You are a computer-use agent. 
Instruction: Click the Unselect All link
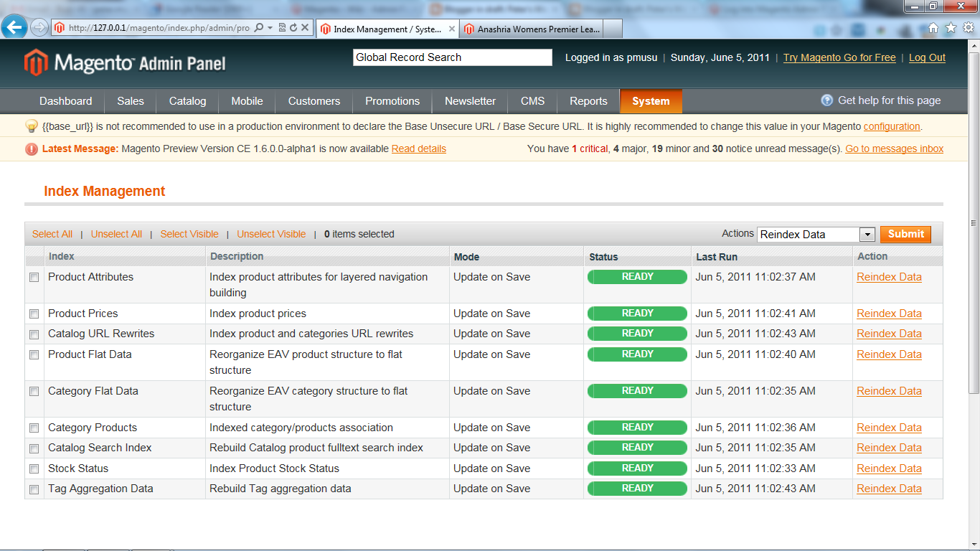[116, 234]
